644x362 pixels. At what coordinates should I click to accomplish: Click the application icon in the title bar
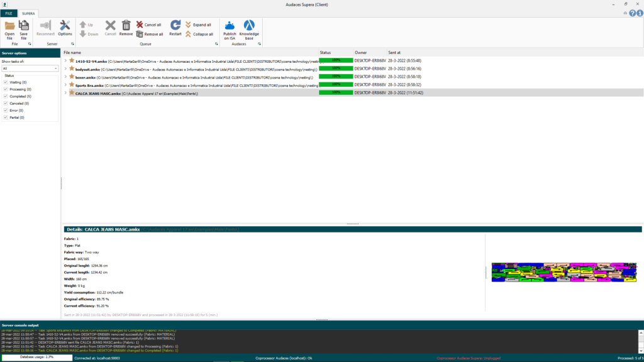coord(4,4)
